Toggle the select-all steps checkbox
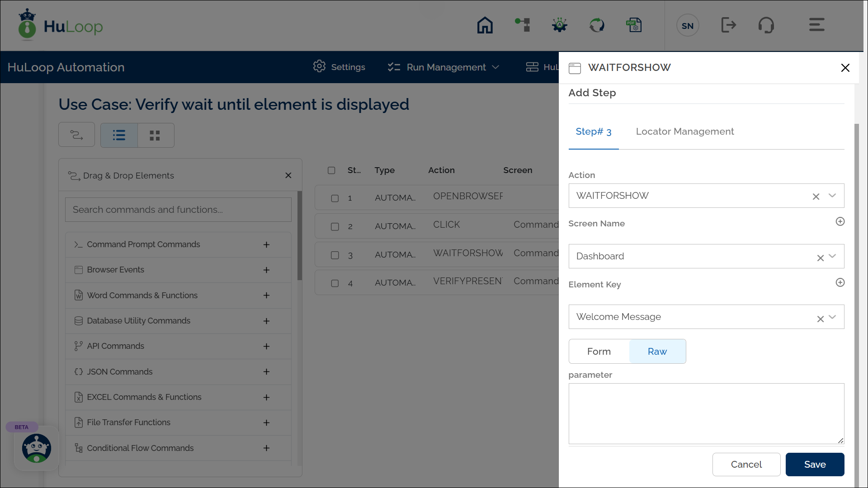The image size is (868, 488). pyautogui.click(x=331, y=170)
